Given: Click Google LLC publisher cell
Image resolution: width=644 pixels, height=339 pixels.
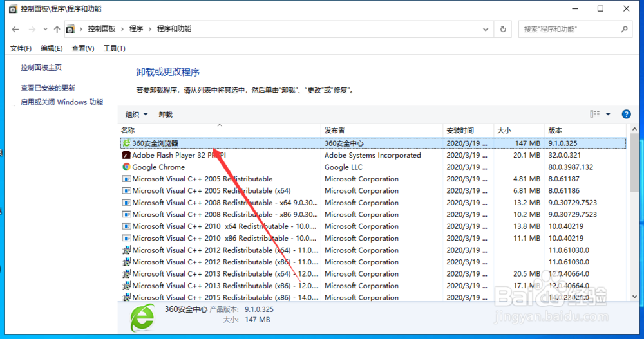Looking at the screenshot, I should click(x=343, y=167).
